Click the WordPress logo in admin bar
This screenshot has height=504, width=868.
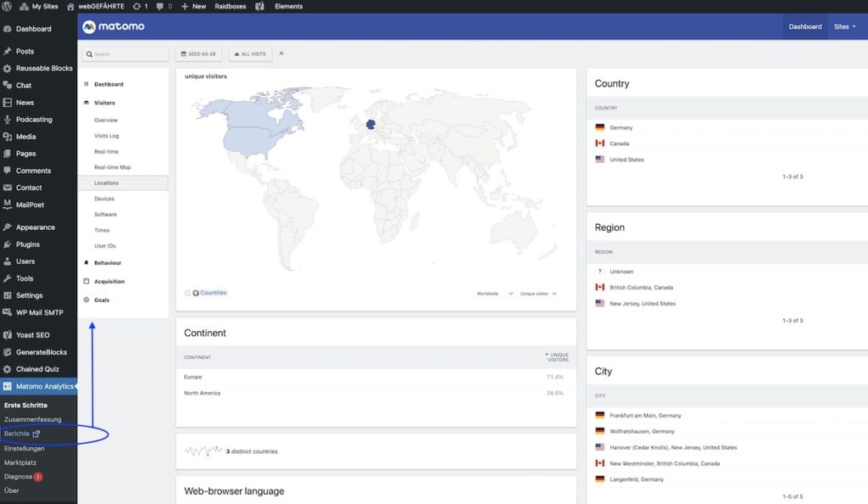(x=7, y=7)
